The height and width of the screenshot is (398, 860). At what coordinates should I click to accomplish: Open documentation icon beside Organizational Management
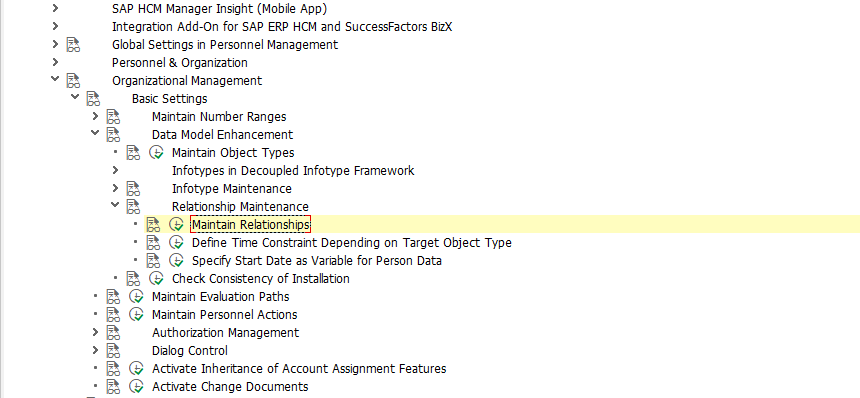[73, 81]
